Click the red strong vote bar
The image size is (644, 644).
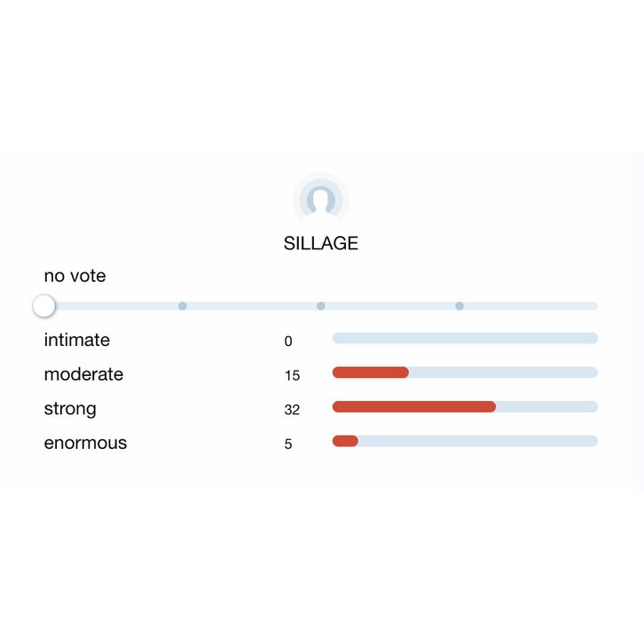pyautogui.click(x=413, y=406)
